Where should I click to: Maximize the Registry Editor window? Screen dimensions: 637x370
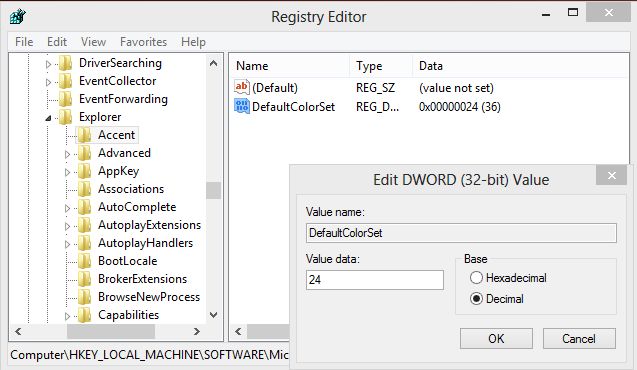573,13
